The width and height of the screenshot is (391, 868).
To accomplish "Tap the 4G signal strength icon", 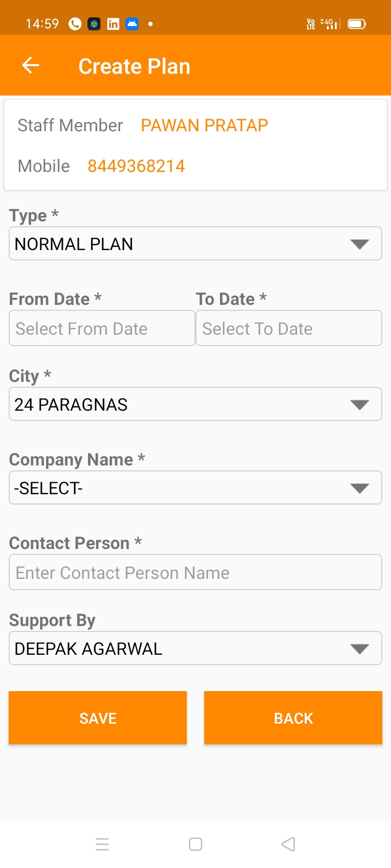I will tap(329, 24).
